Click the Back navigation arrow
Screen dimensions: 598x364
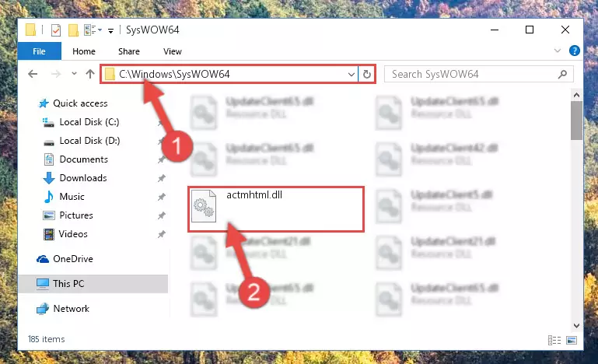pyautogui.click(x=33, y=74)
